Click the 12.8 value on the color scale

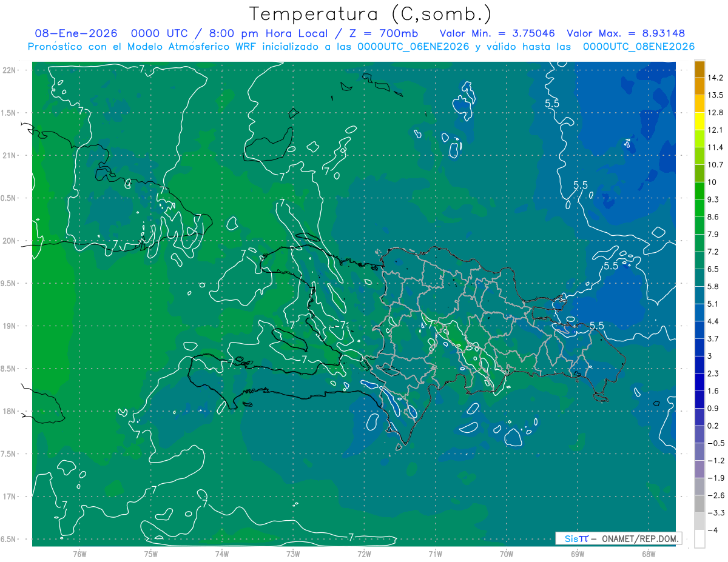pyautogui.click(x=715, y=113)
